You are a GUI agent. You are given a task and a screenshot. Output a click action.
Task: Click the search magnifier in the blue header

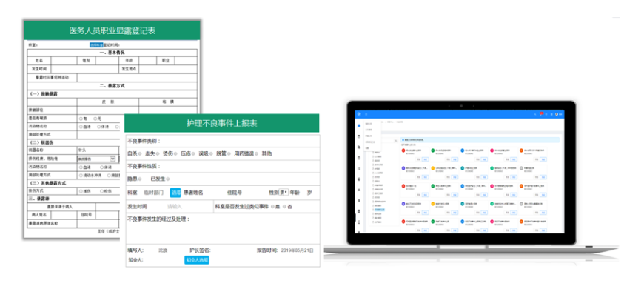tap(535, 114)
